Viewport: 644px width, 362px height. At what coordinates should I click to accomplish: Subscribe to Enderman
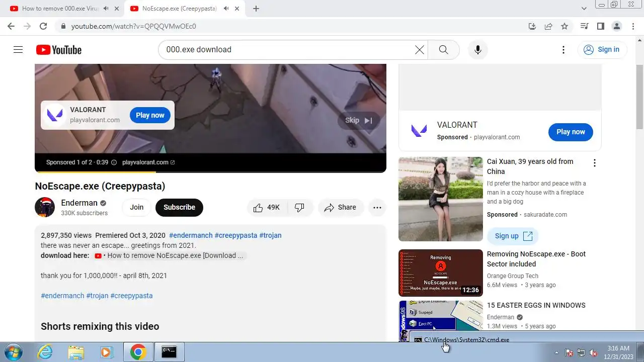pos(179,207)
